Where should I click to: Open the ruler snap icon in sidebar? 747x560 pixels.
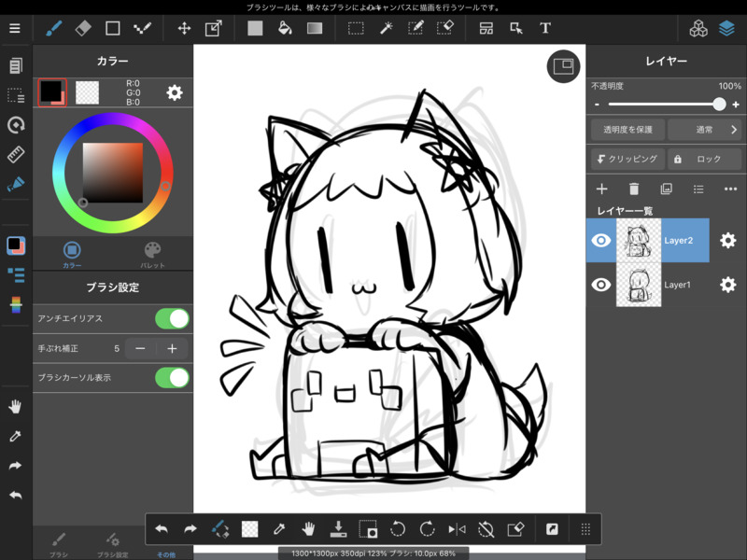[16, 155]
